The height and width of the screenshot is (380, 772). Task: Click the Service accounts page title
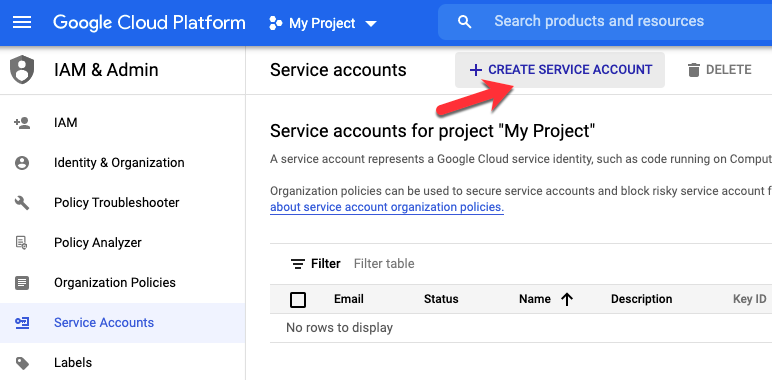(338, 70)
